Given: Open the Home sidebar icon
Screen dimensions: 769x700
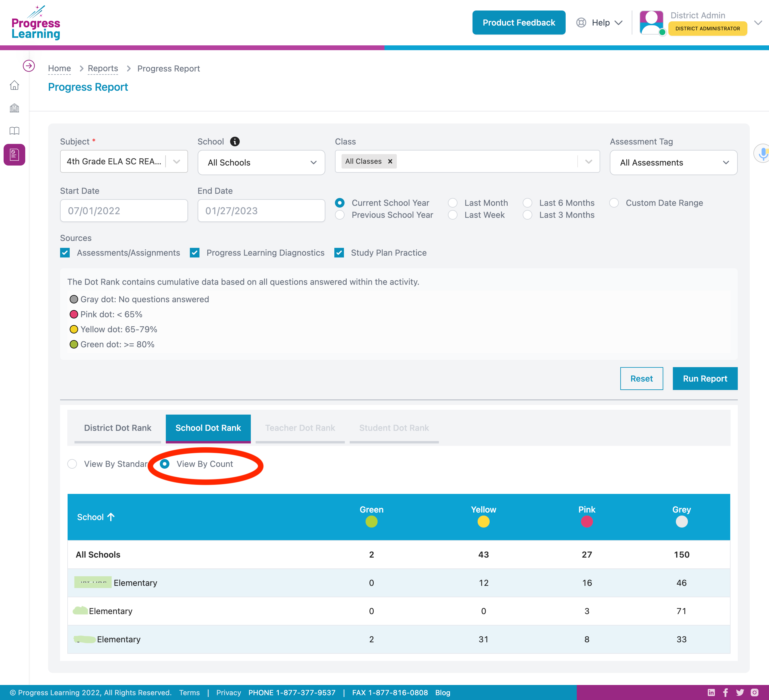Looking at the screenshot, I should tap(14, 85).
